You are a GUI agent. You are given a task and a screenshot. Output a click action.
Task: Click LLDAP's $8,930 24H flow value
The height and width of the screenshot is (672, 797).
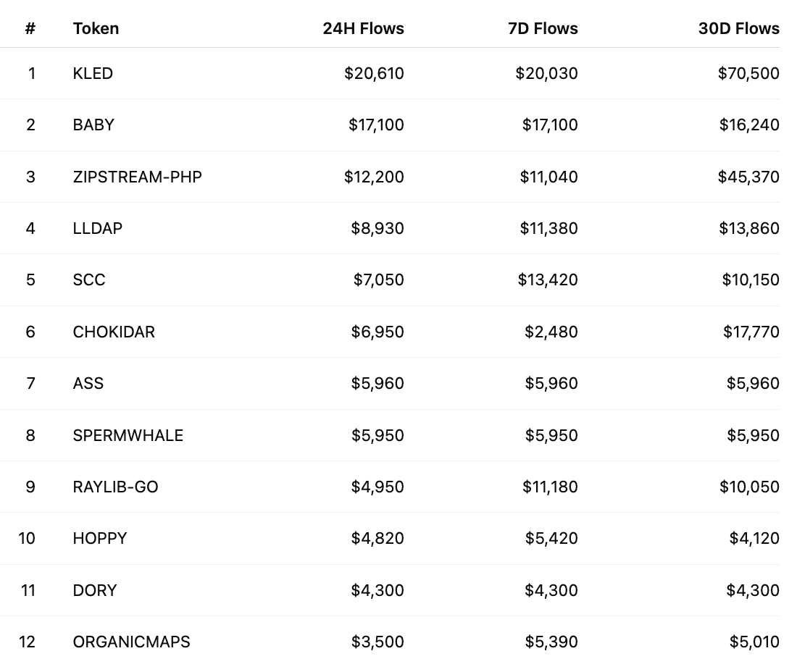pos(377,228)
